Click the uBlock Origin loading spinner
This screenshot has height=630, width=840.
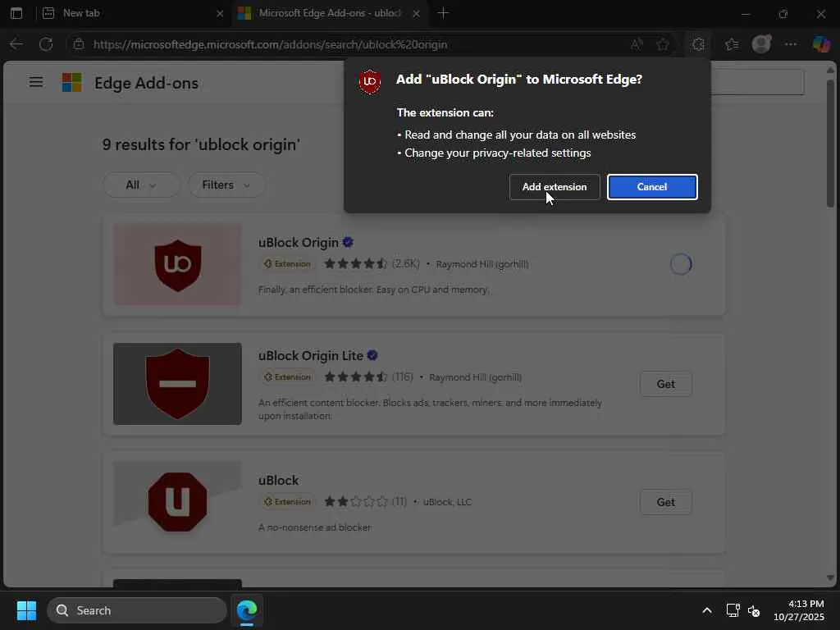point(681,264)
